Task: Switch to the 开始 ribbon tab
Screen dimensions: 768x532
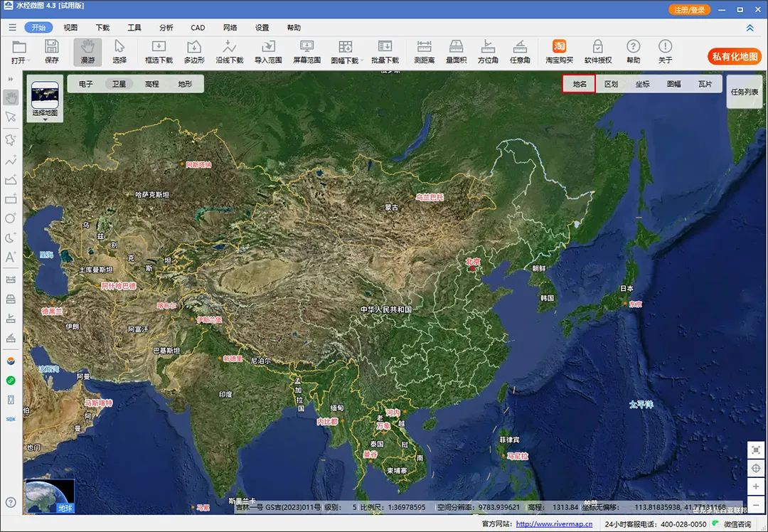Action: pyautogui.click(x=38, y=28)
